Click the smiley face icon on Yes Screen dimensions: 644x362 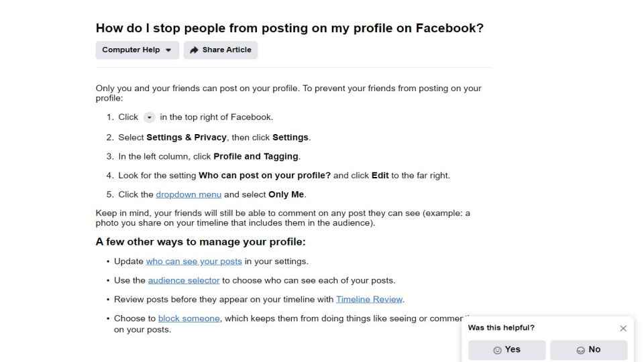click(497, 350)
